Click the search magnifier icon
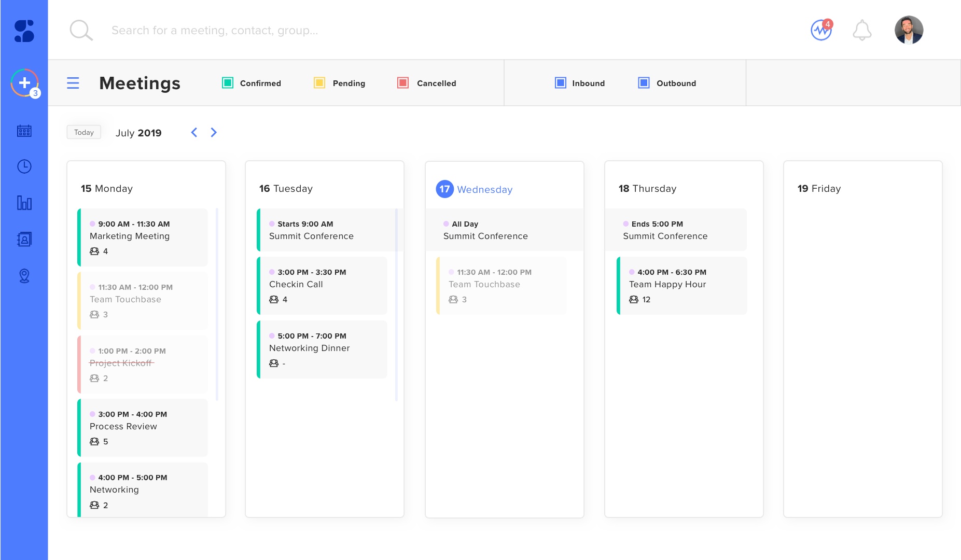This screenshot has height=560, width=961. coord(81,30)
